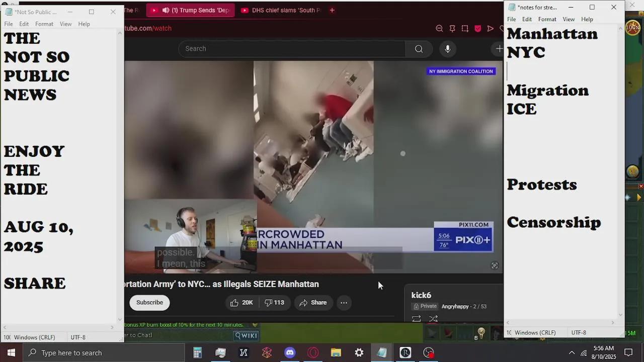Open the snapshot capture tool icon
Image resolution: width=644 pixels, height=362 pixels.
coord(465,29)
